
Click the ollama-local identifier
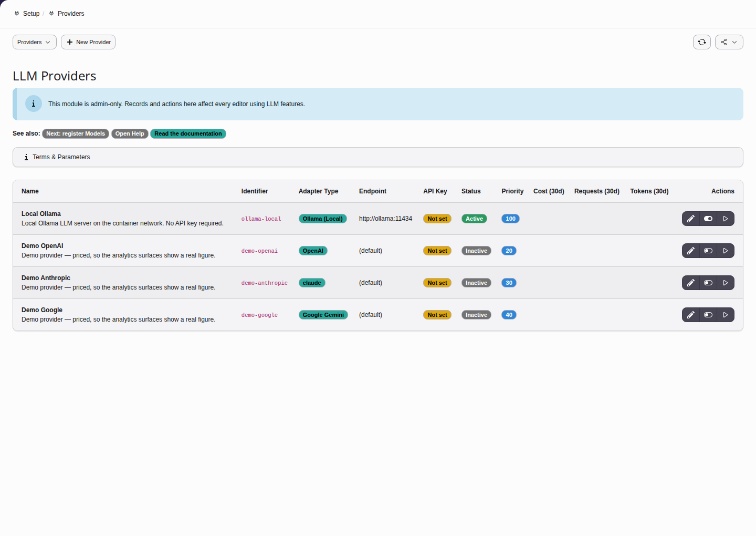pos(261,219)
